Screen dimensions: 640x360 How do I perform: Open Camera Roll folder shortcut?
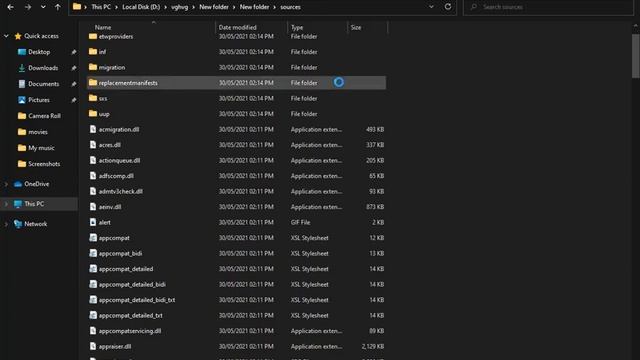[x=44, y=116]
